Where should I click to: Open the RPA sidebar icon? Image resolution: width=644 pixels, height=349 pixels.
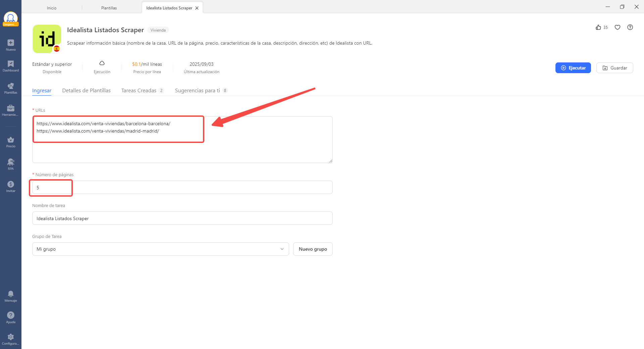pyautogui.click(x=11, y=162)
